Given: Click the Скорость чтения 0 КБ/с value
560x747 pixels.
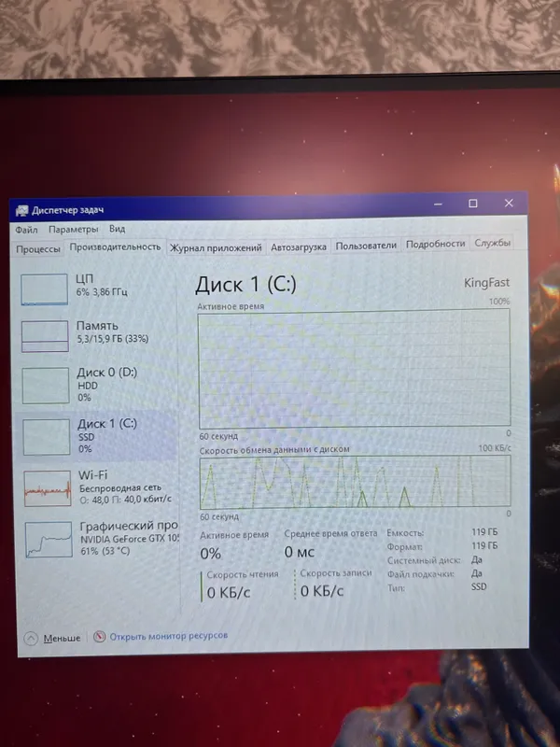Looking at the screenshot, I should [229, 593].
